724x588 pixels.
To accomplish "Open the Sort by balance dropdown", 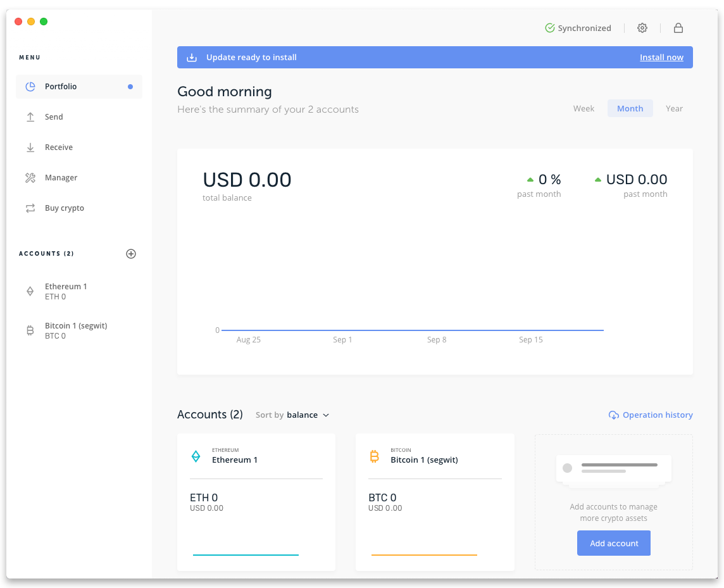I will click(303, 415).
